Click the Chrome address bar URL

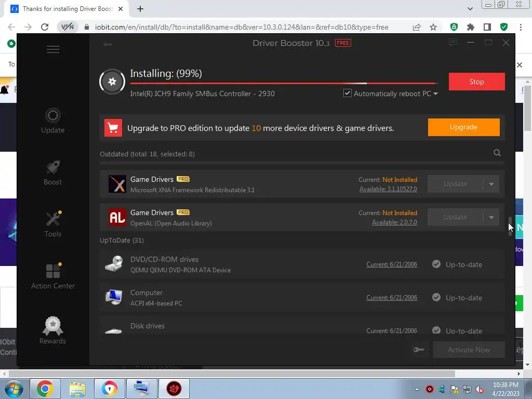[x=242, y=27]
